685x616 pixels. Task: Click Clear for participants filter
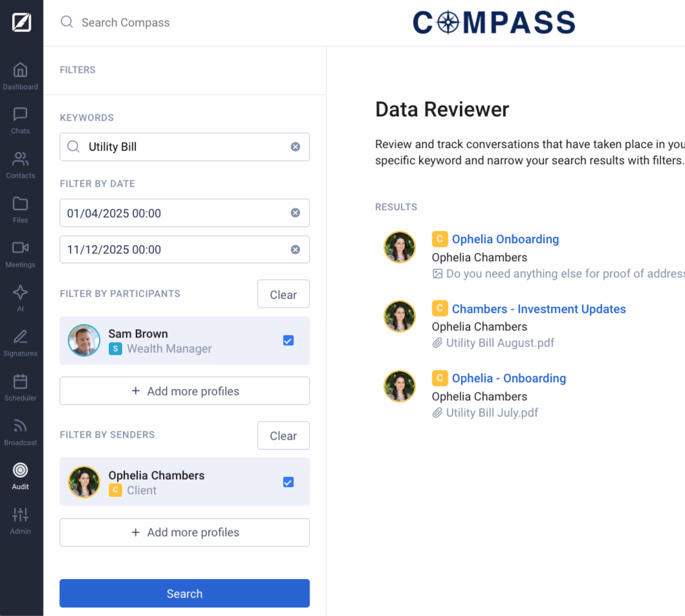tap(283, 294)
